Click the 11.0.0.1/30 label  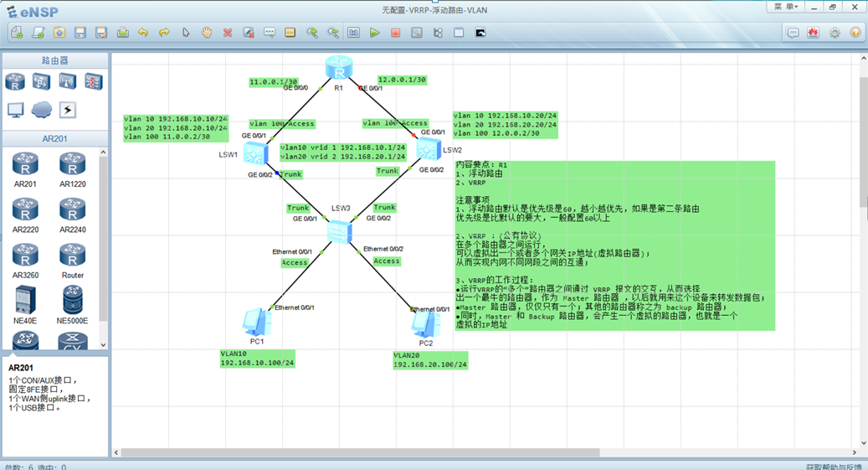274,82
